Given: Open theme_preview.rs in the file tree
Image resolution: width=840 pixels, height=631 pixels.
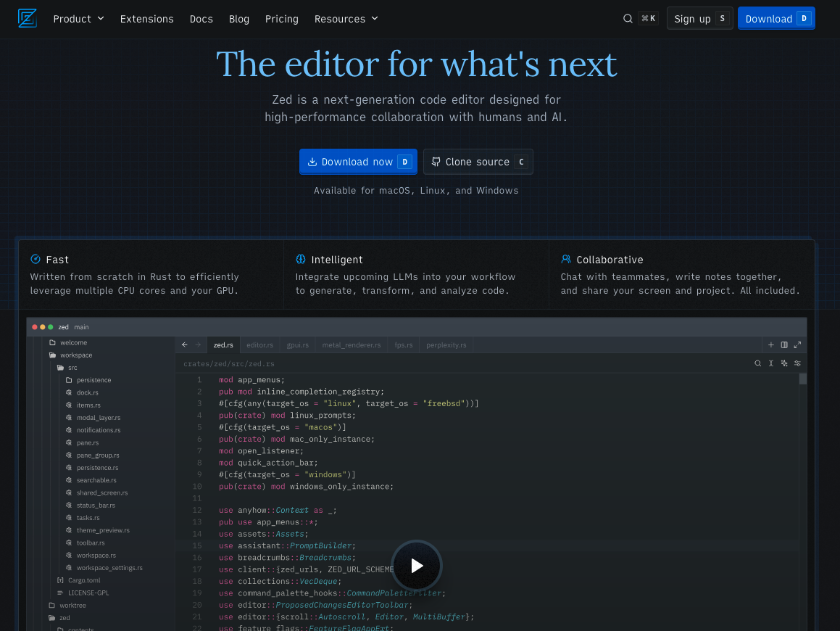Looking at the screenshot, I should click(x=103, y=530).
